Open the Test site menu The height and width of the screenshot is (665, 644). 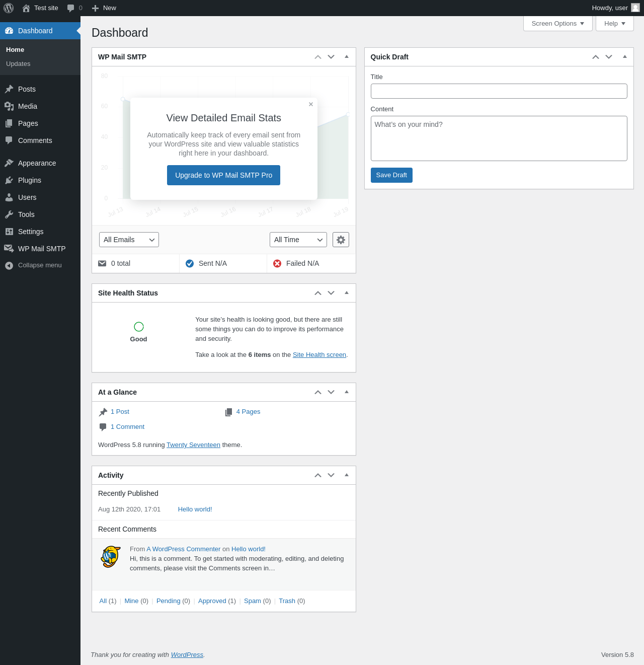[40, 8]
